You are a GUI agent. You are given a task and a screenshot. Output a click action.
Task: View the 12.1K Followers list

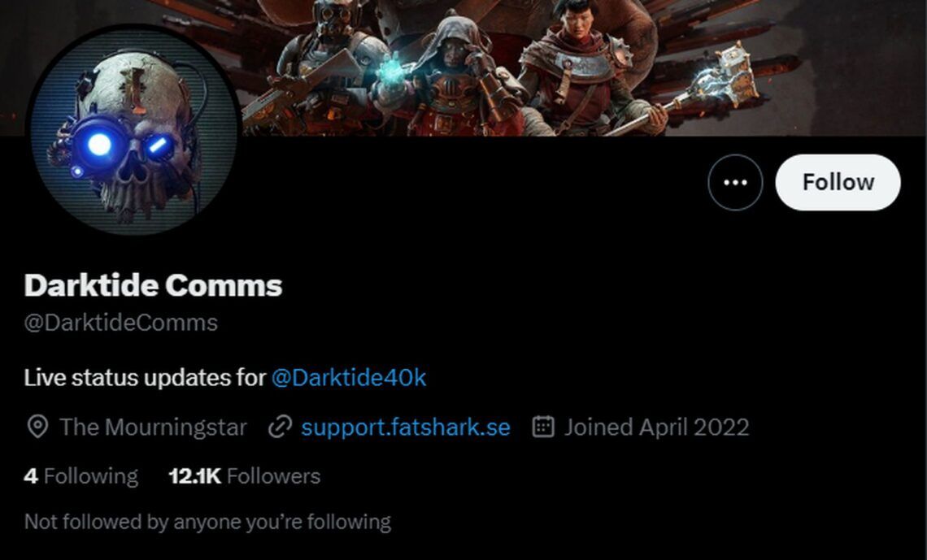[x=244, y=475]
